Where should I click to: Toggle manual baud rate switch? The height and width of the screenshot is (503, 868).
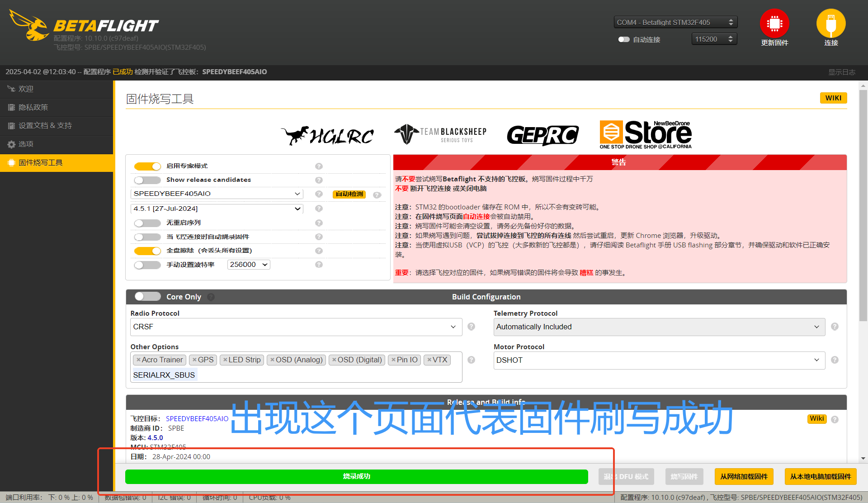point(147,265)
